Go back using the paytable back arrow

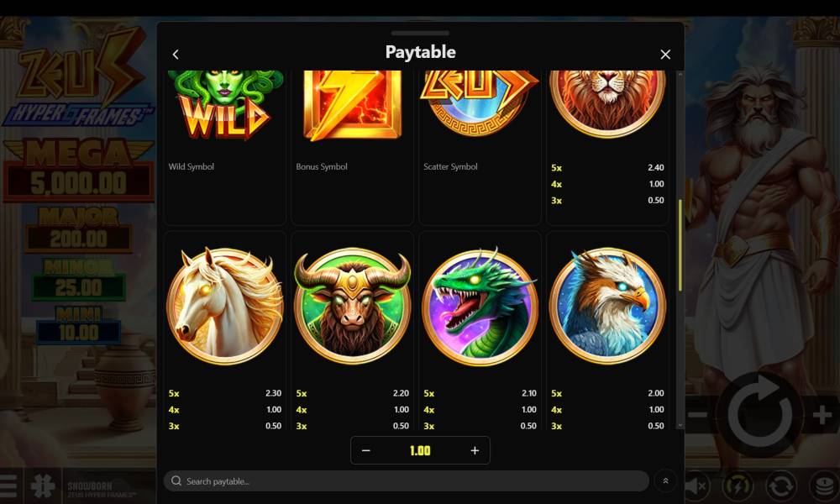tap(176, 54)
